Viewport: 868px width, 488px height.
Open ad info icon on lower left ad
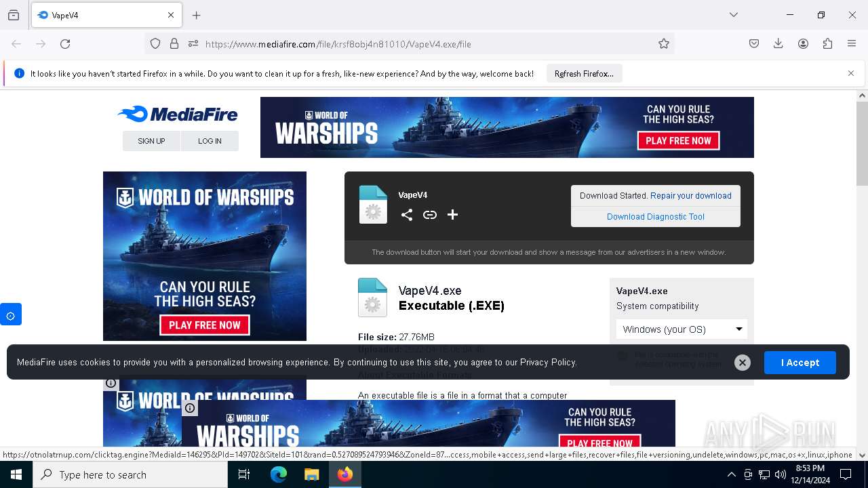coord(111,384)
